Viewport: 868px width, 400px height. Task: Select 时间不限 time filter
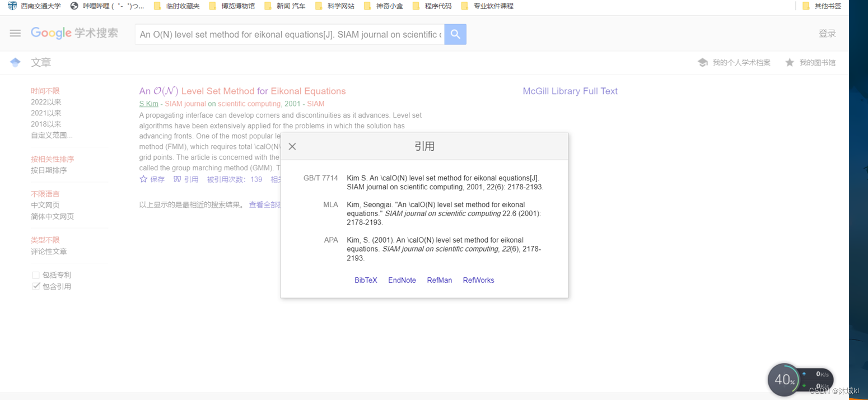click(x=45, y=91)
